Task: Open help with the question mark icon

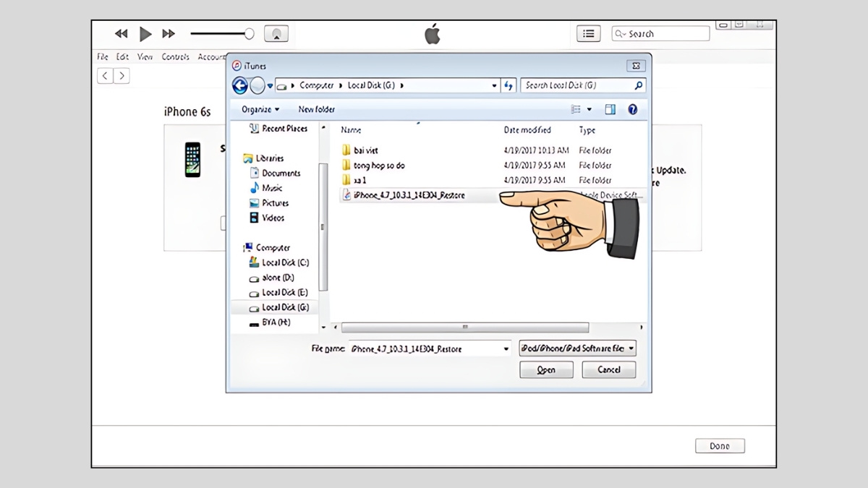Action: (x=633, y=109)
